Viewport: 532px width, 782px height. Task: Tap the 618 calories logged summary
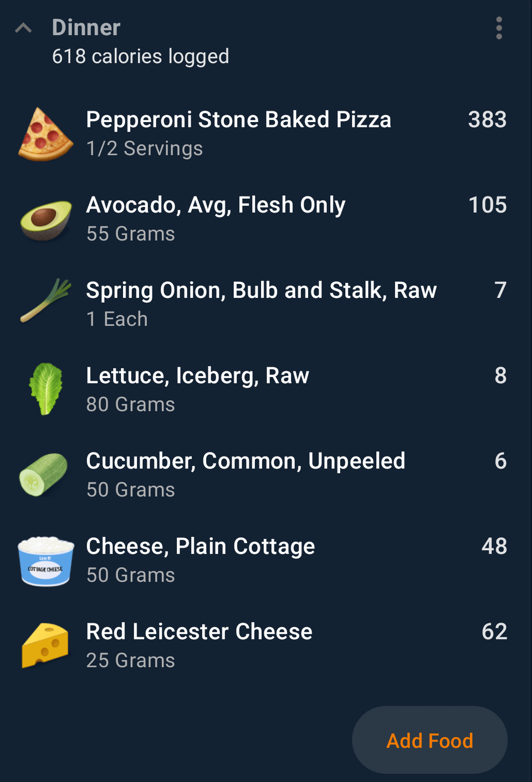140,57
